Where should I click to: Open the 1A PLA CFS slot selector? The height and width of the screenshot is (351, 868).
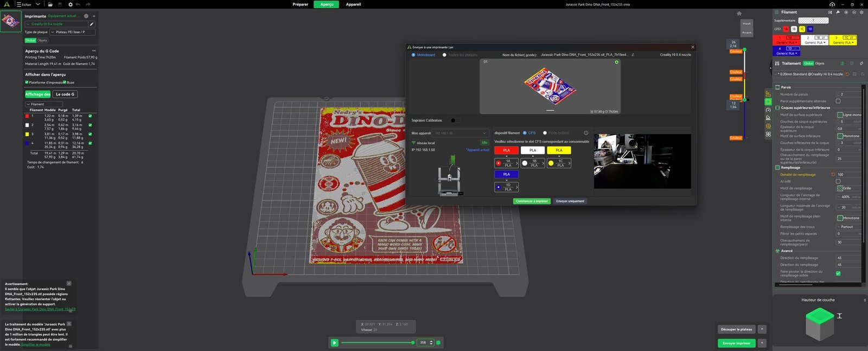point(507,163)
